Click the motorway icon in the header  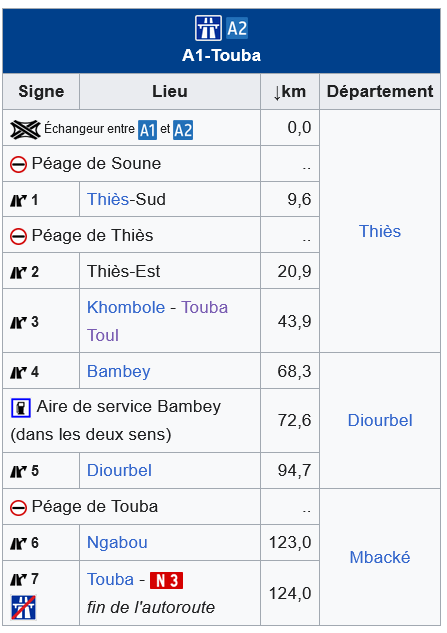point(208,28)
